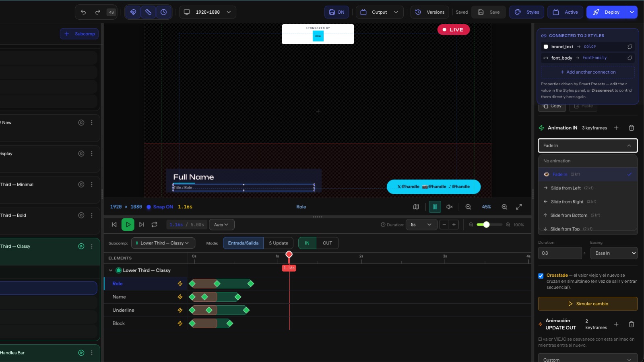
Task: Increase duration with plus stepper
Action: 454,224
